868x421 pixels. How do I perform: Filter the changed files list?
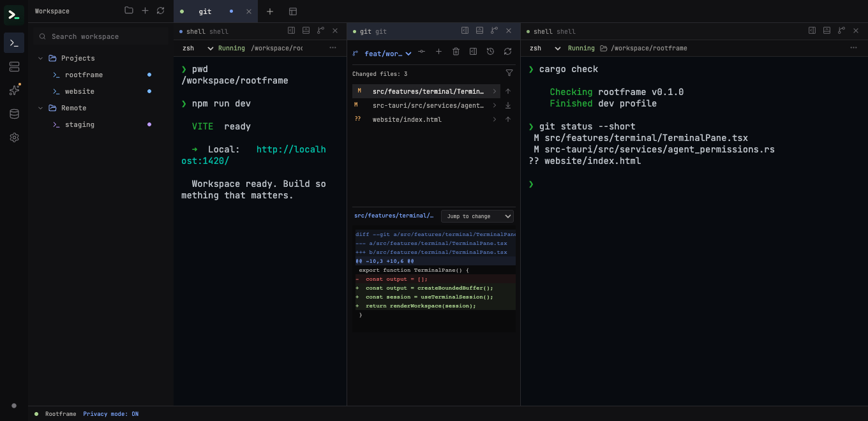click(x=509, y=73)
